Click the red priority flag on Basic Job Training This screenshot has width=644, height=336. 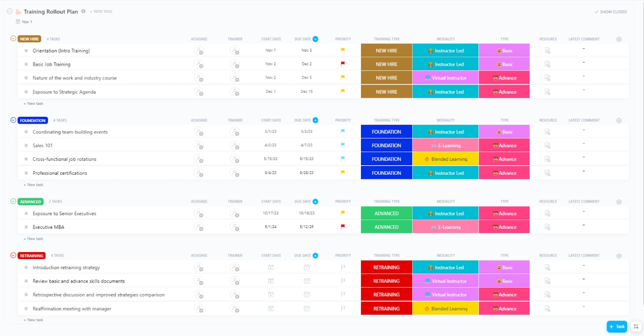(343, 64)
